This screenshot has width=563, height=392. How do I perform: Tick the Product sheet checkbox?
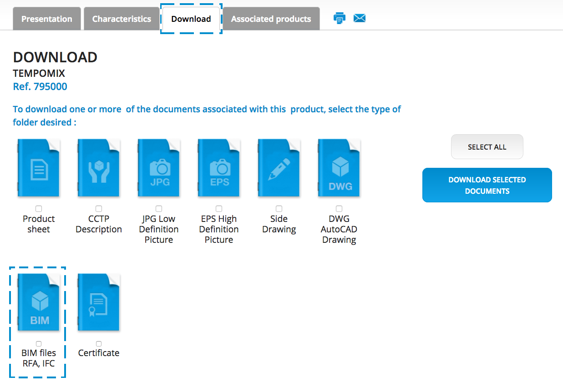pyautogui.click(x=39, y=209)
